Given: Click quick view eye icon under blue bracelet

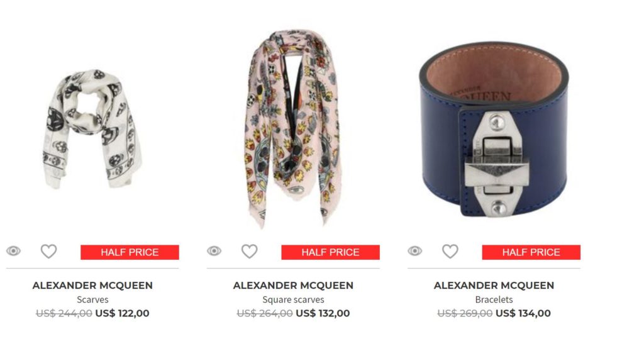Looking at the screenshot, I should 415,251.
